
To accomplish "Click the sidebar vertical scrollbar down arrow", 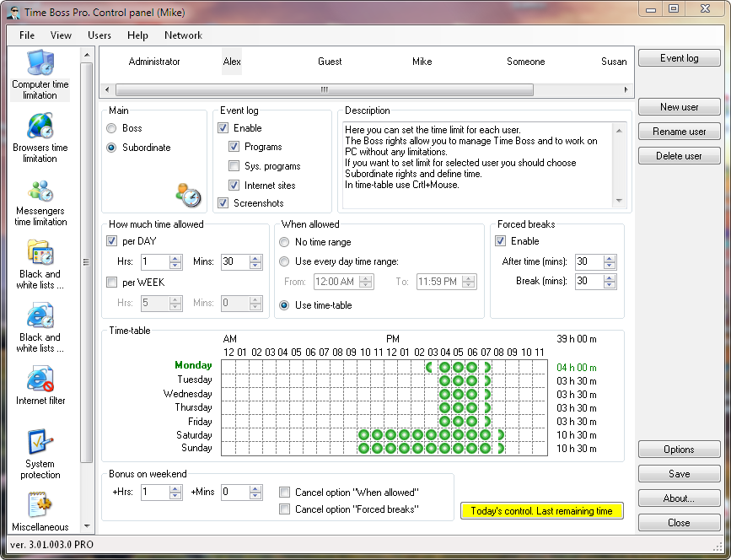I will (87, 526).
